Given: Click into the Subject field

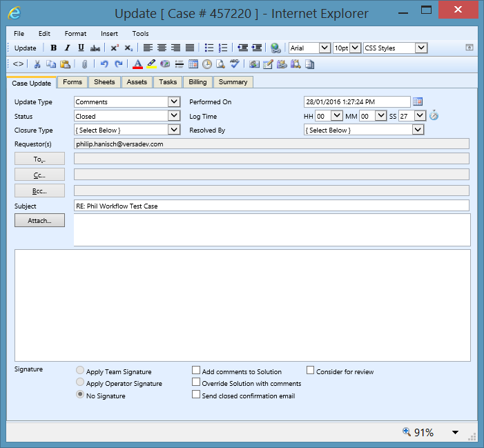Looking at the screenshot, I should [271, 206].
